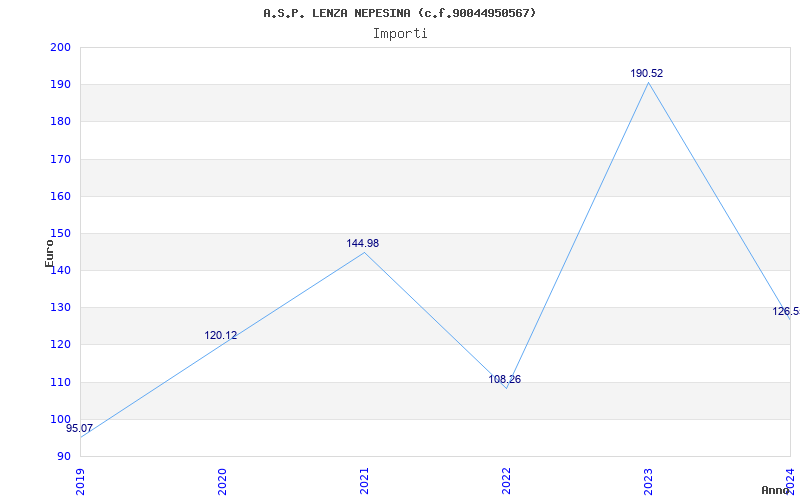Click the 126.5 data label at 2024
This screenshot has height=500, width=800.
(786, 311)
